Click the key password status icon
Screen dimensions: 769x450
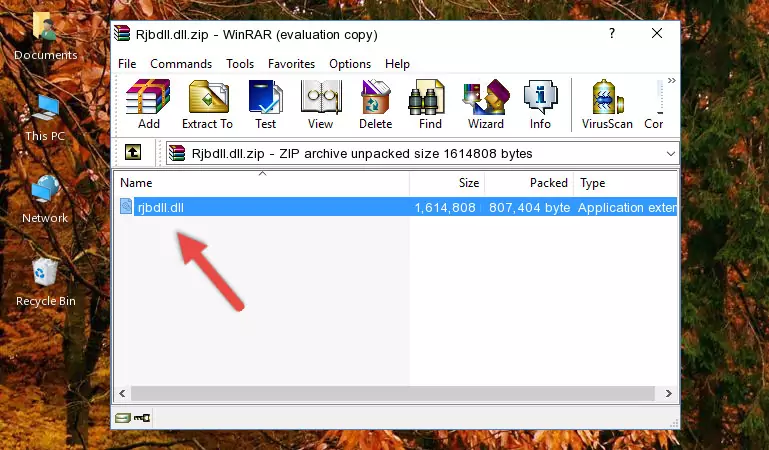coord(142,418)
